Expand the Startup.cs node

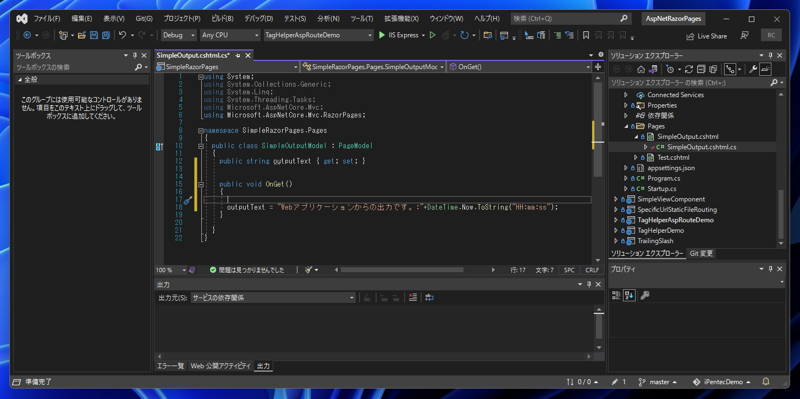point(626,189)
